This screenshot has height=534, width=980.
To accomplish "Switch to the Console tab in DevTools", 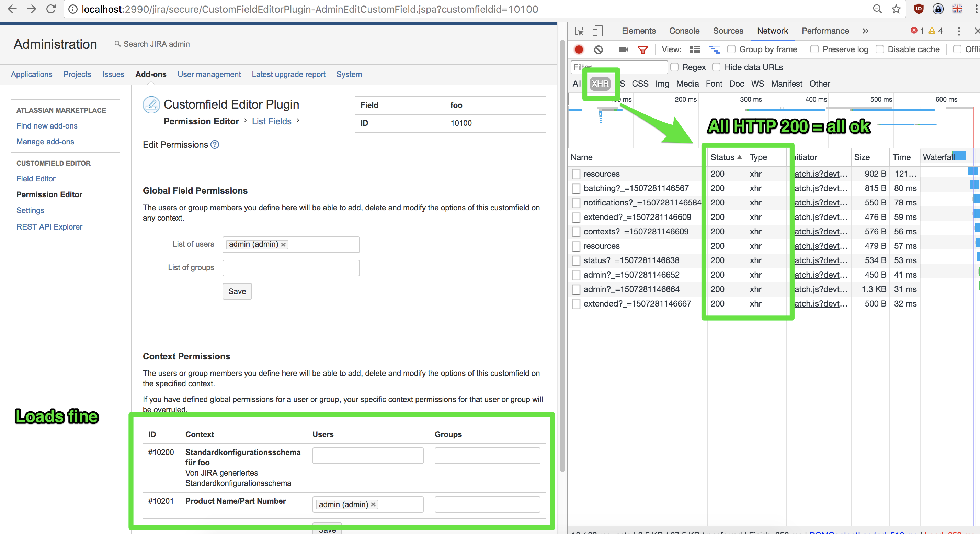I will click(x=684, y=31).
